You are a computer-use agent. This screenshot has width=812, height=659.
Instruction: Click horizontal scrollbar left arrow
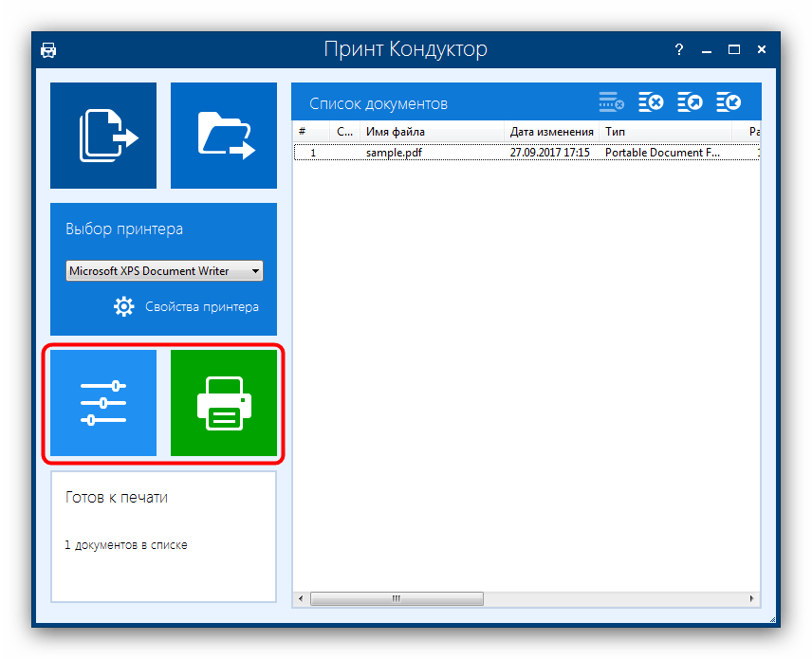pyautogui.click(x=300, y=598)
